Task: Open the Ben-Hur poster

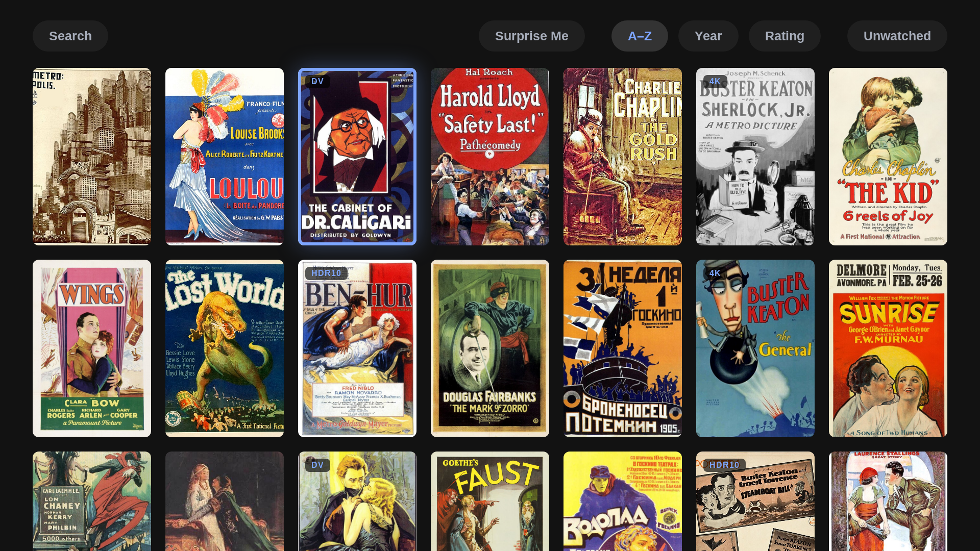Action: click(357, 348)
